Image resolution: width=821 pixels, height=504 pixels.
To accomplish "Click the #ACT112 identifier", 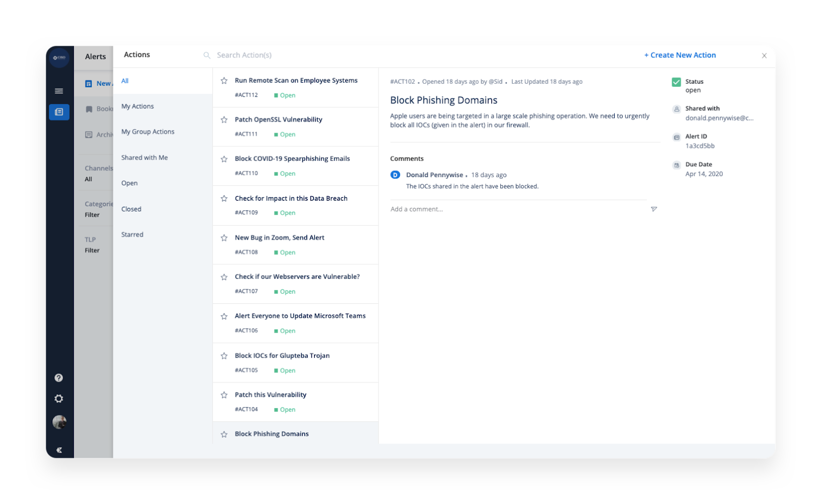I will click(246, 95).
